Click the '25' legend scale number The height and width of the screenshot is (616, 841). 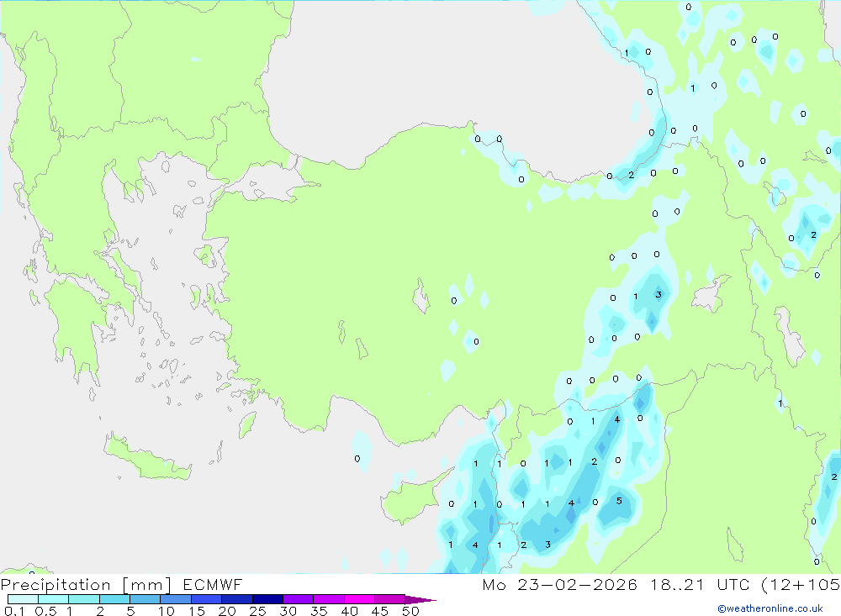(257, 611)
